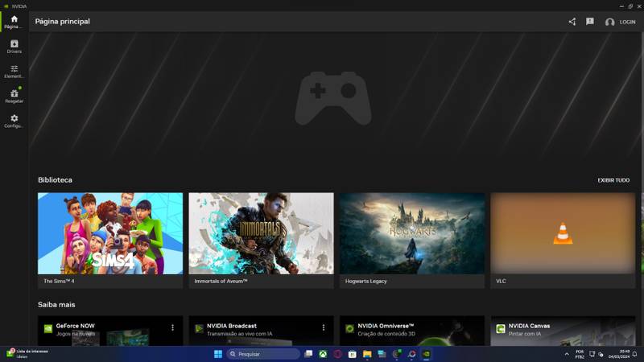Open the GeForce NOW card title
Screen dimensions: 644x362
(x=75, y=326)
